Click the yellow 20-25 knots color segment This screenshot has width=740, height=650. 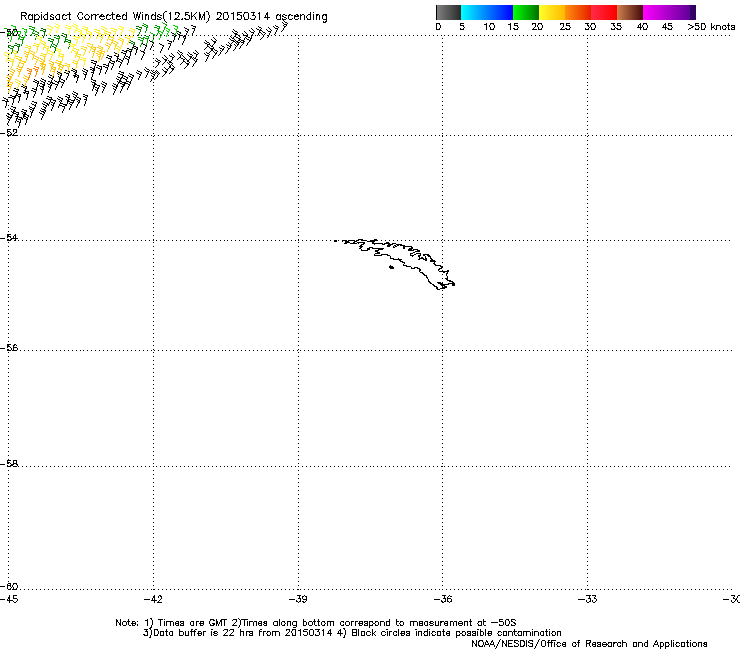(552, 12)
